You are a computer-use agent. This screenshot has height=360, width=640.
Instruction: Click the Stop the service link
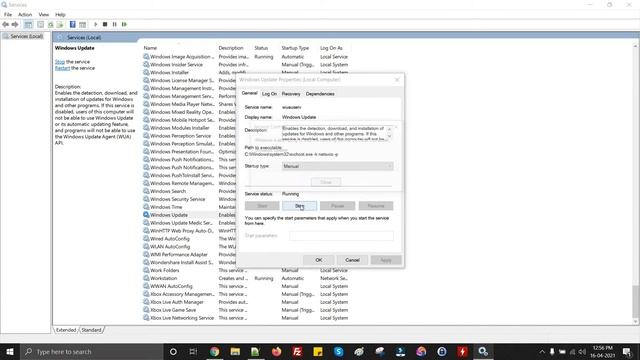tap(60, 62)
